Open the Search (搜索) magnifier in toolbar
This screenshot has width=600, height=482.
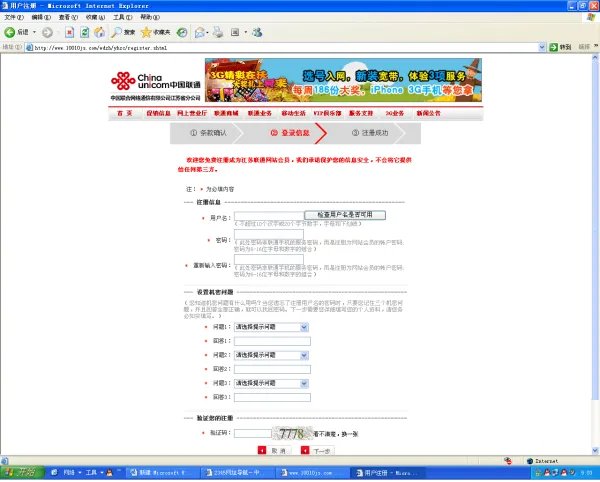click(x=123, y=33)
